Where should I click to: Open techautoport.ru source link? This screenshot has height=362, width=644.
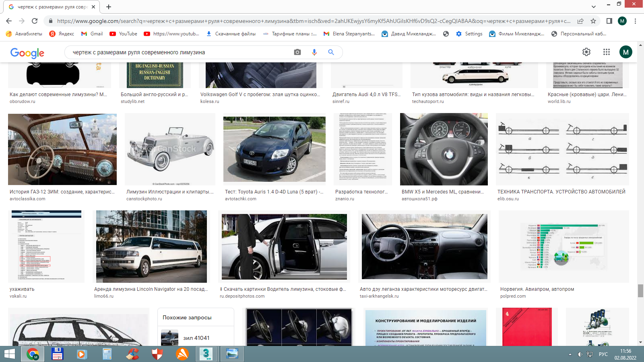click(x=428, y=101)
